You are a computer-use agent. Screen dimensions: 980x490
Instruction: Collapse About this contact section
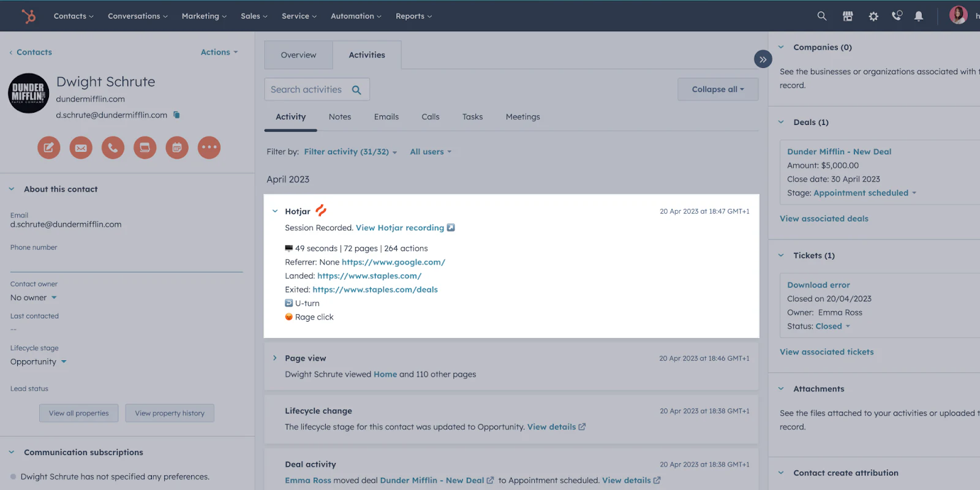click(x=12, y=189)
